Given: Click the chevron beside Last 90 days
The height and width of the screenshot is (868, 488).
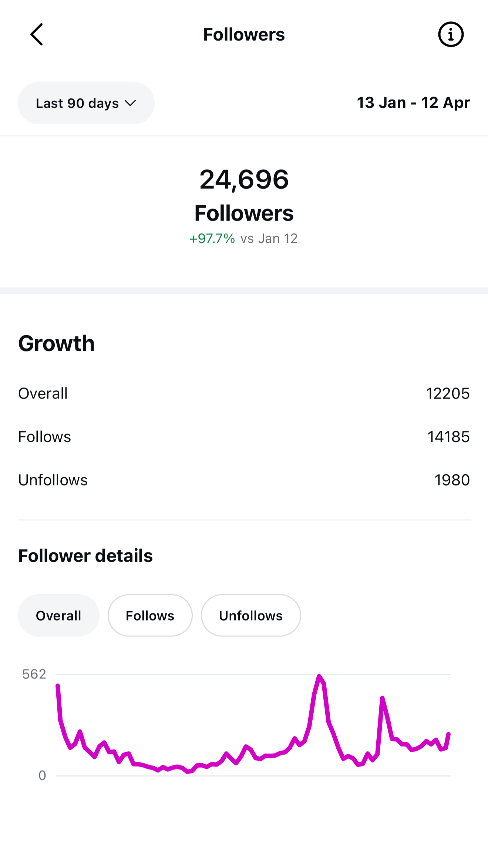Looking at the screenshot, I should tap(130, 103).
